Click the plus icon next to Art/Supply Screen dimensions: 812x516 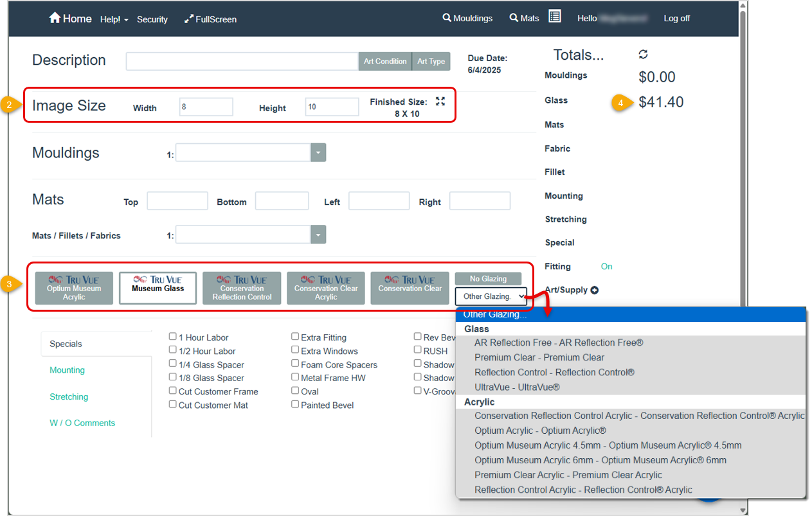(595, 290)
